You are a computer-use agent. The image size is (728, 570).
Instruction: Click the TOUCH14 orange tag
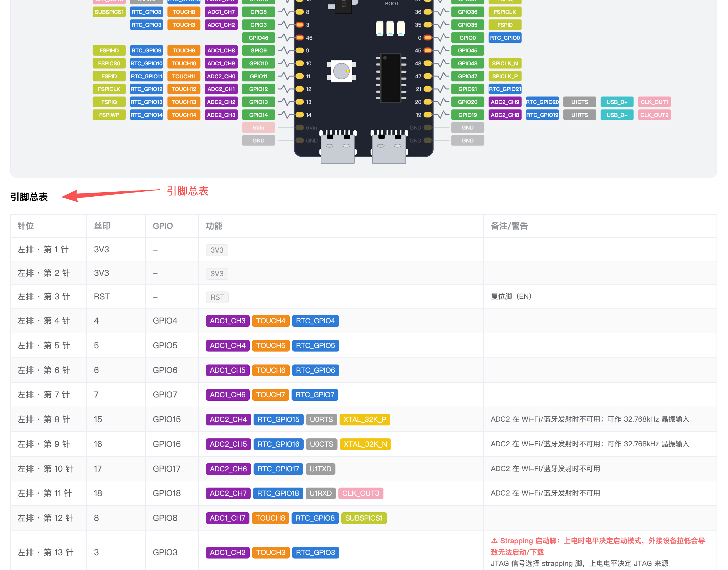click(x=183, y=115)
